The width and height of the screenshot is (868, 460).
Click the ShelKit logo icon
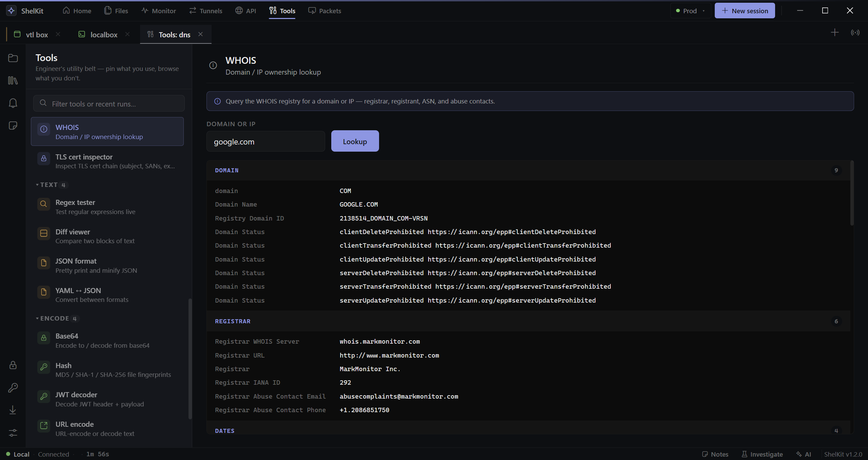[x=11, y=11]
